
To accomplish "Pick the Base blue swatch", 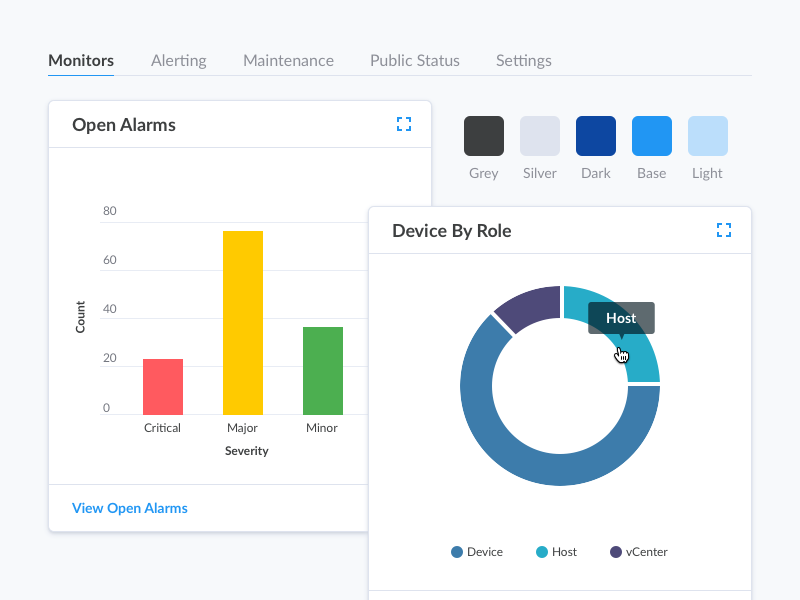I will tap(652, 136).
